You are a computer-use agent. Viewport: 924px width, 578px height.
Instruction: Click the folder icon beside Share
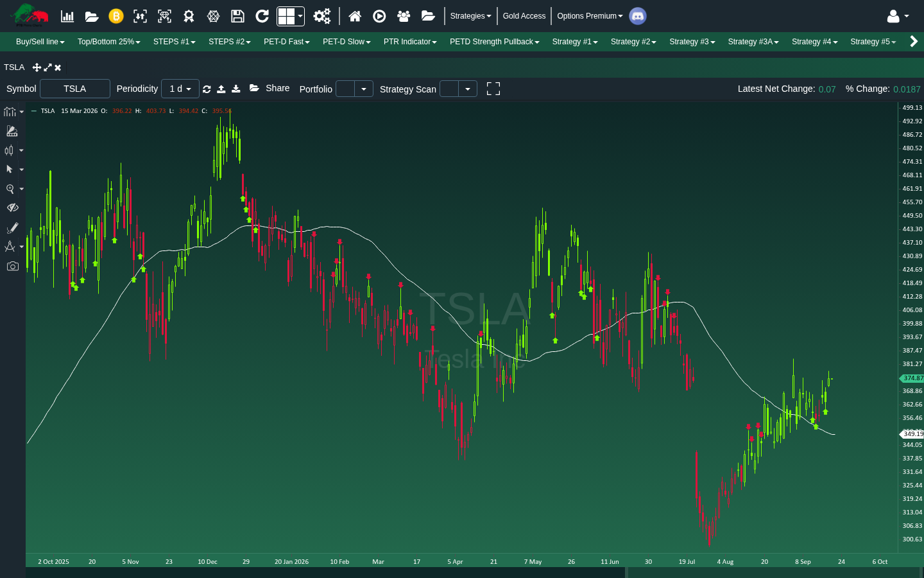click(x=254, y=88)
